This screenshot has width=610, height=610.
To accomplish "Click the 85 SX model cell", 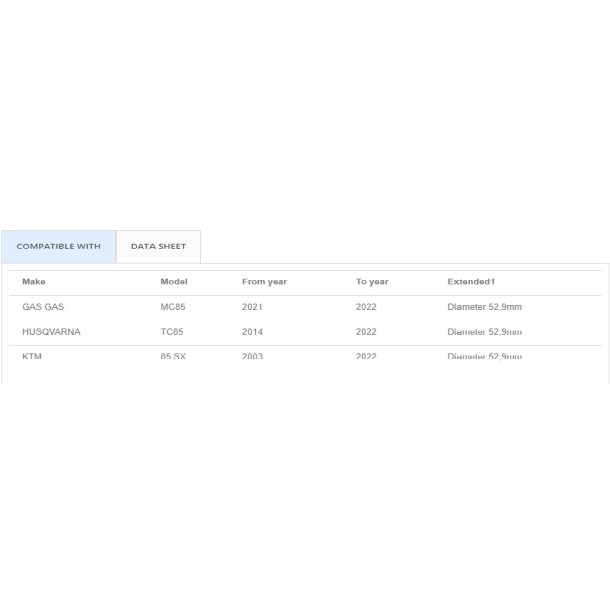I will [173, 356].
